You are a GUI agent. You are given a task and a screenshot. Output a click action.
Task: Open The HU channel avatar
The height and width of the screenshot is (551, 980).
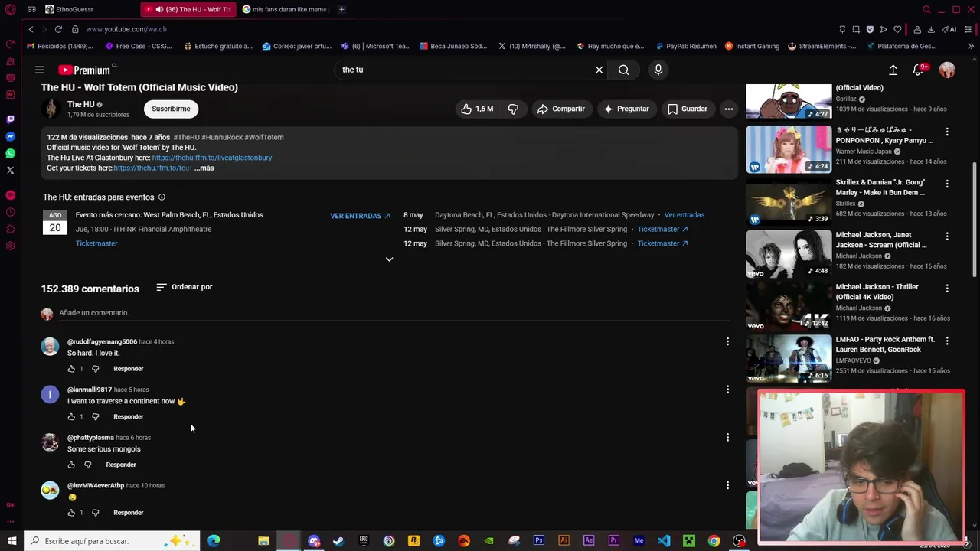51,109
